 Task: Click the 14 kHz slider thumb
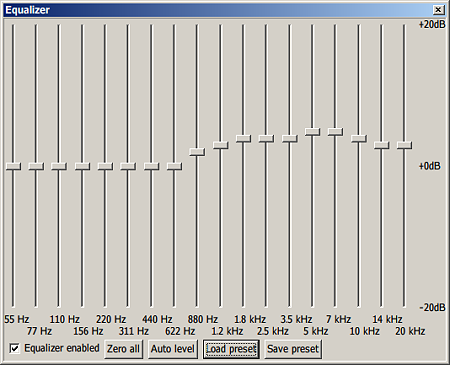click(381, 145)
